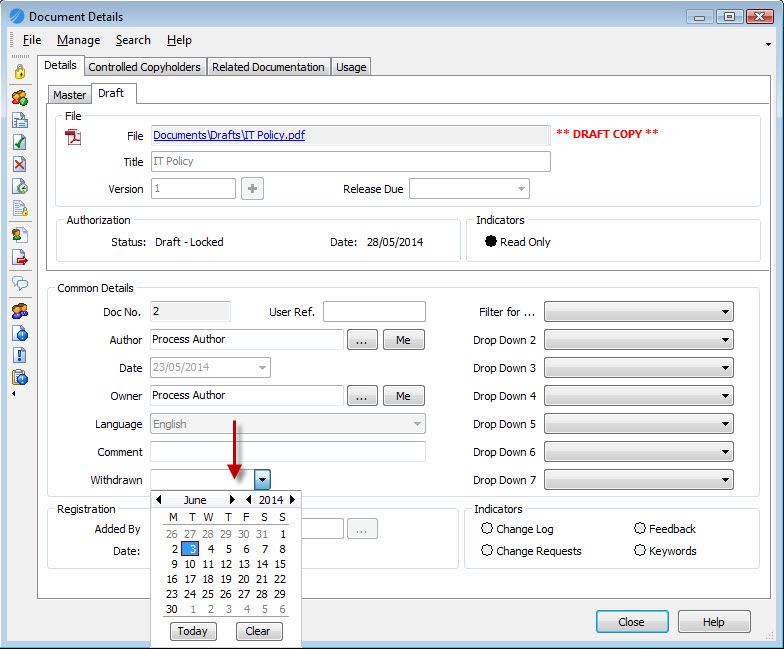Click the Me button for Owner

404,396
